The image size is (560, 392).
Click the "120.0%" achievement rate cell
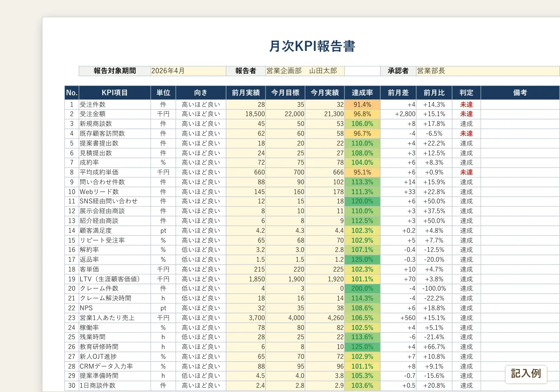(363, 201)
